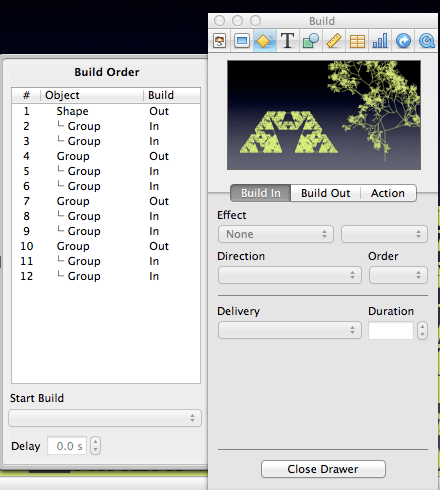Click into the Delay 0.0 s field
Screen dimensions: 440x490
coord(67,446)
